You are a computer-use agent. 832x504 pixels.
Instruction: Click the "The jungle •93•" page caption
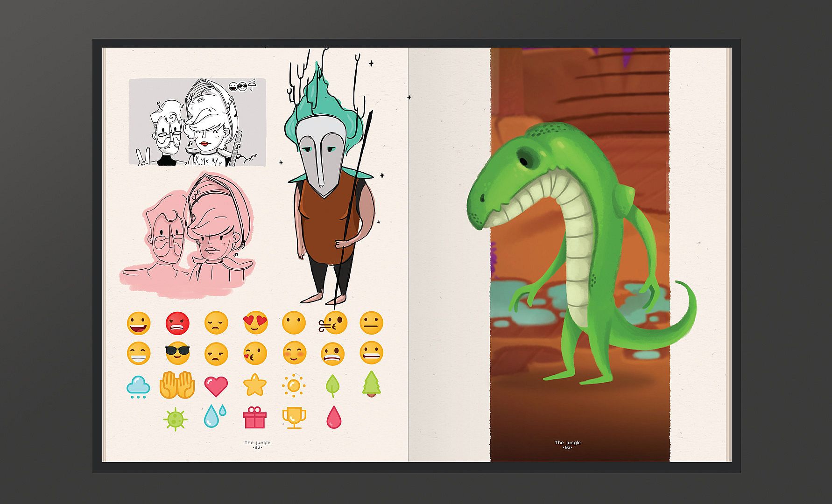point(567,445)
